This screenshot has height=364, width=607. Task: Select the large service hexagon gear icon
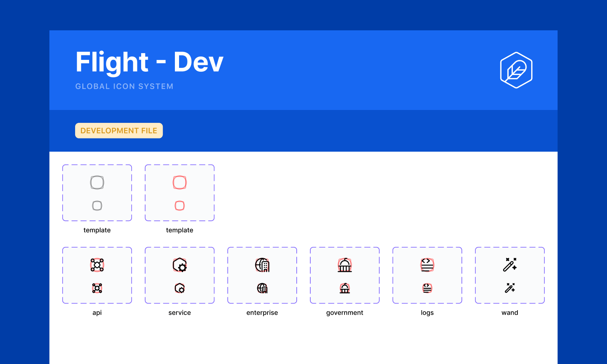coord(180,265)
